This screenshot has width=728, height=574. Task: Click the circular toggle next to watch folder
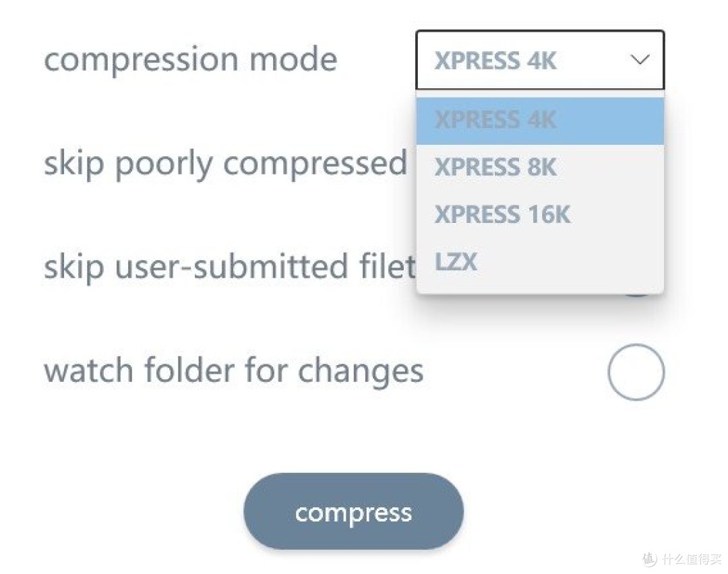point(636,371)
